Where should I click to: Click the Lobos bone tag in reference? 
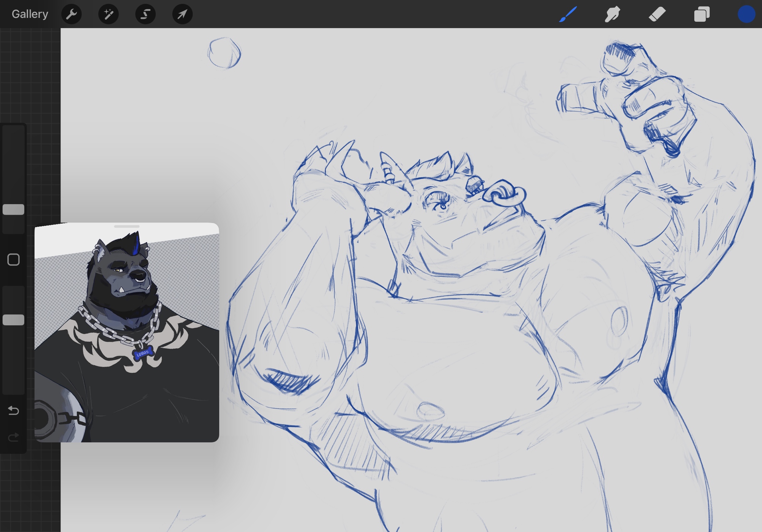pyautogui.click(x=143, y=353)
